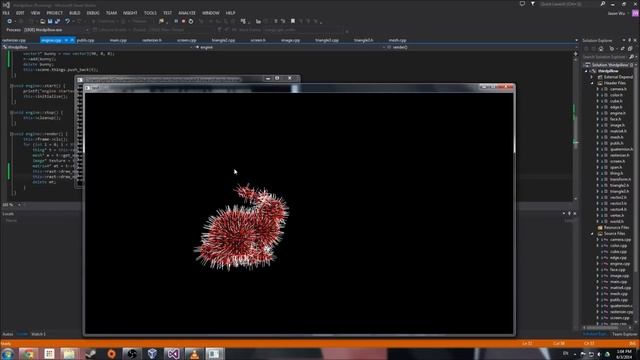The image size is (640, 360).
Task: Open the FILE menu
Action: point(6,13)
